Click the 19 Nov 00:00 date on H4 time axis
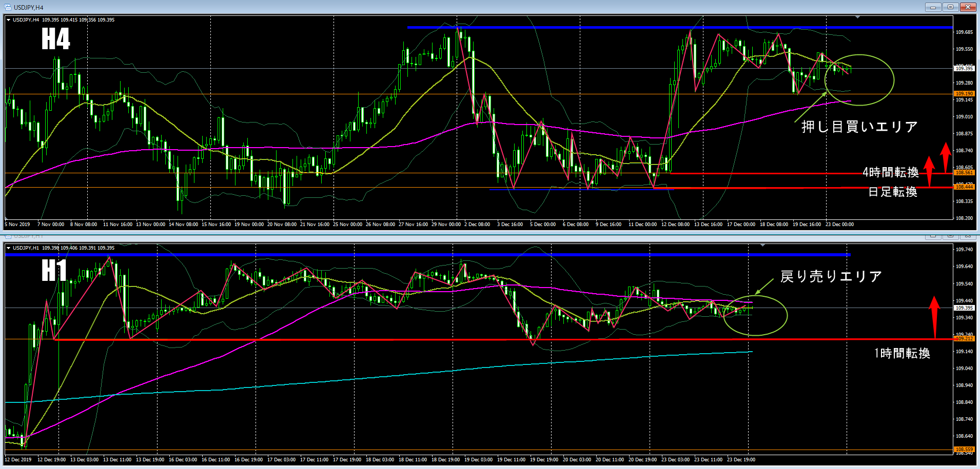This screenshot has height=469, width=980. click(x=249, y=225)
